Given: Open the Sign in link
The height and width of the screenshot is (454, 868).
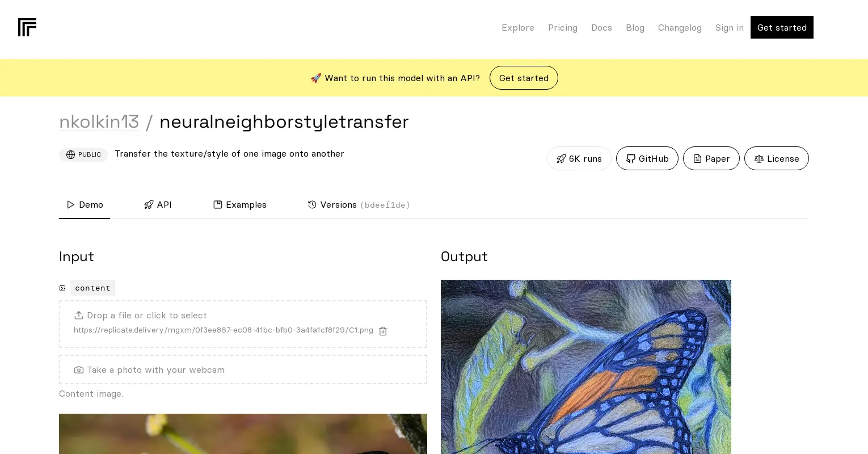Looking at the screenshot, I should click(x=729, y=28).
